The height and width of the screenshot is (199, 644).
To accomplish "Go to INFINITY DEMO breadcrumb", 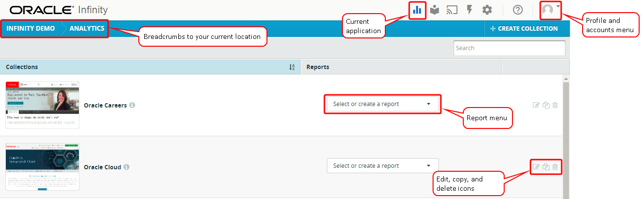I will 31,28.
